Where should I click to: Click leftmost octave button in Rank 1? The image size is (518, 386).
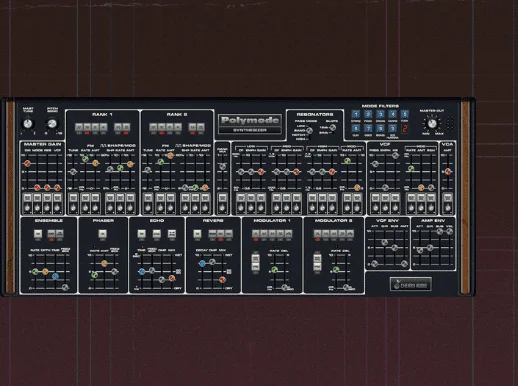point(79,127)
